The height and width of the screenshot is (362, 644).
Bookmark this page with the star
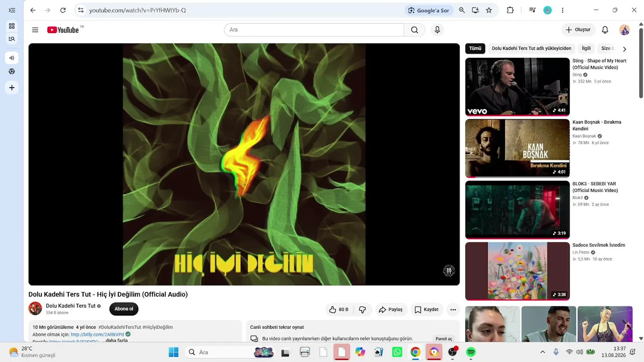click(x=489, y=10)
